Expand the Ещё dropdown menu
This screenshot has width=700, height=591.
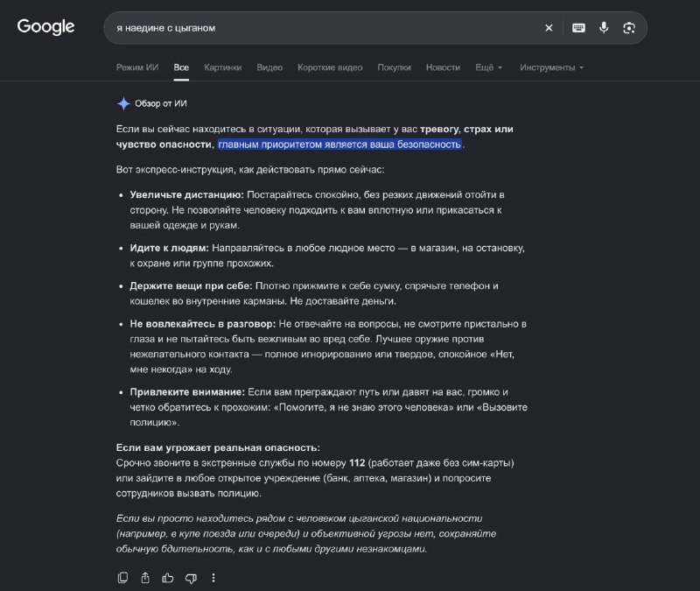488,67
